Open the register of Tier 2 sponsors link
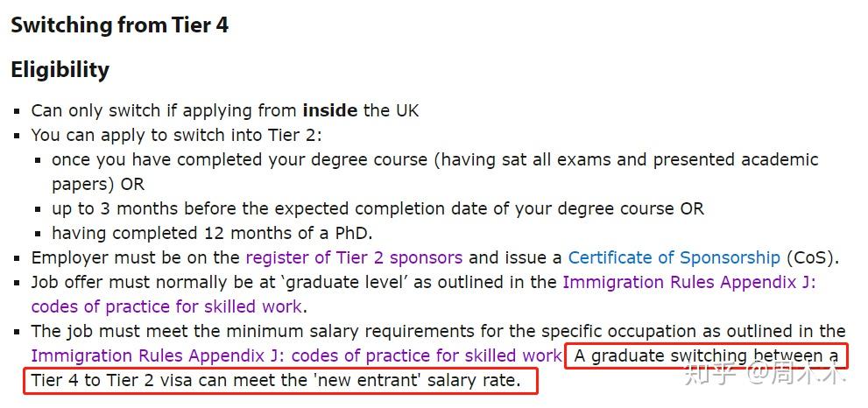 point(354,258)
